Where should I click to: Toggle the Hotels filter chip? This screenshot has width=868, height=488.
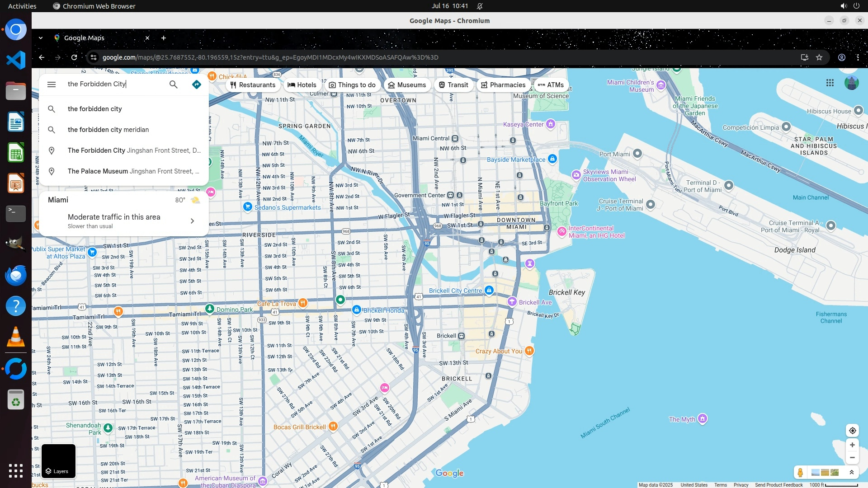pyautogui.click(x=302, y=85)
